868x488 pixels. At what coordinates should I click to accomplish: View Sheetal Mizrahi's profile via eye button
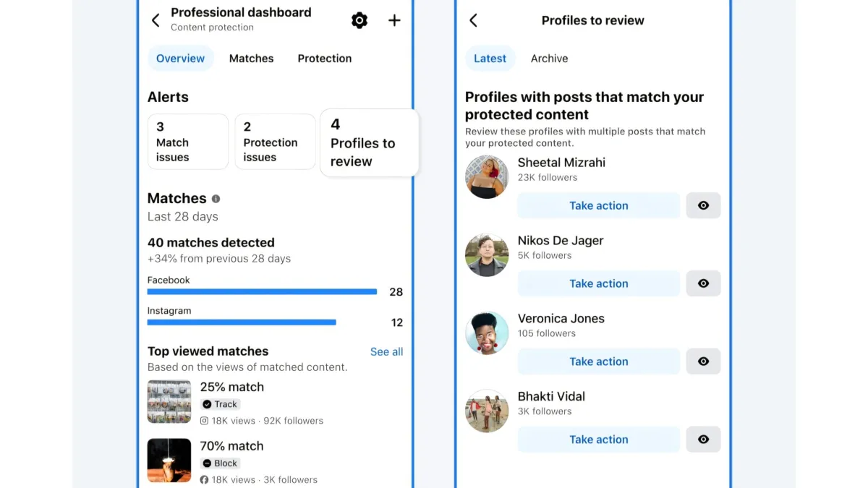click(x=703, y=205)
